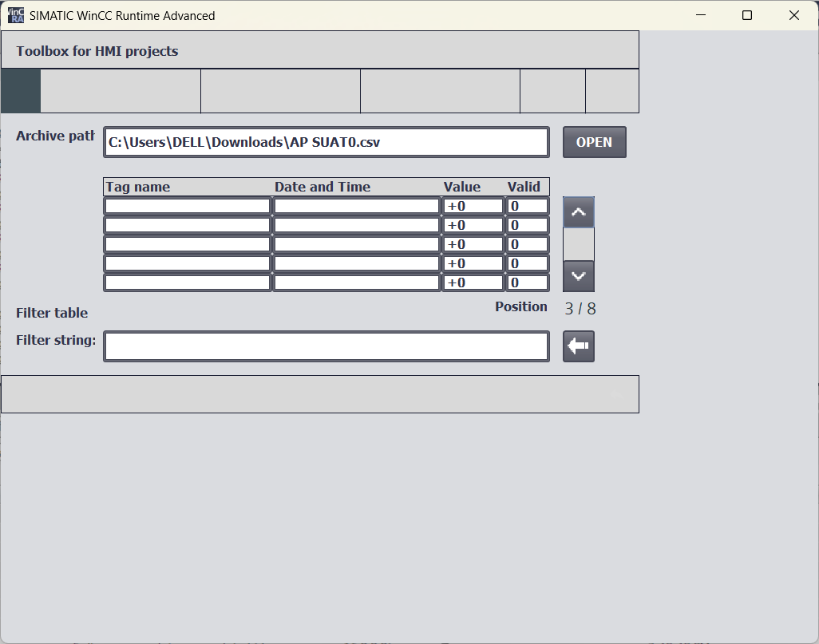The image size is (819, 644).
Task: Click the last row's Valid field
Action: (x=528, y=282)
